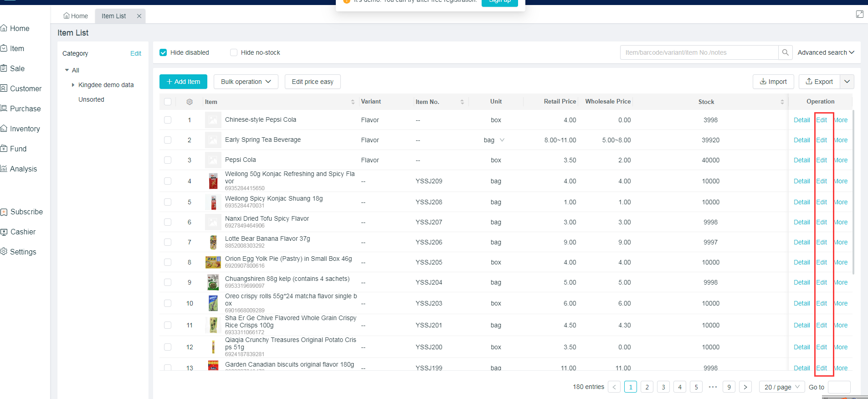Screen dimensions: 868x399
Task: Click the fullscreen expand icon
Action: pyautogui.click(x=859, y=14)
